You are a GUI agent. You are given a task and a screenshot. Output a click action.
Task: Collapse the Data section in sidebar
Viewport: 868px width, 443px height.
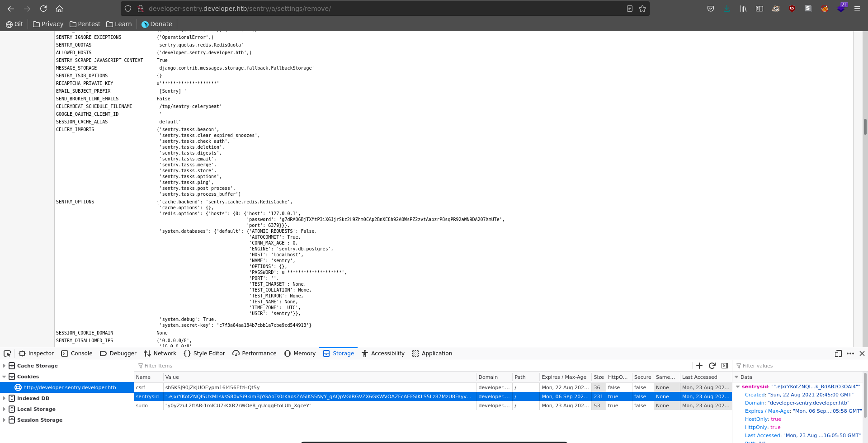tap(736, 377)
